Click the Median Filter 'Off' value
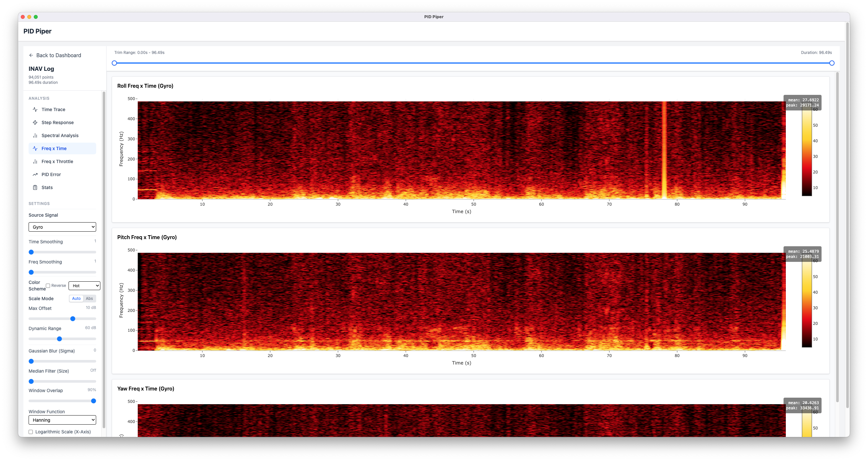The width and height of the screenshot is (868, 461). click(x=93, y=370)
